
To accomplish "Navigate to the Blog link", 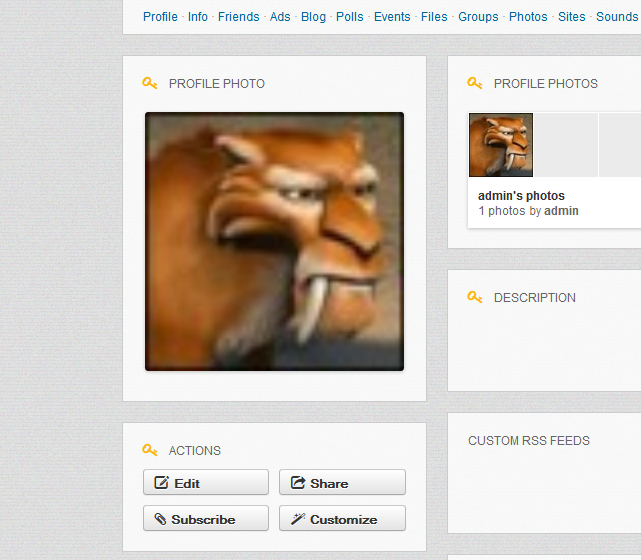I will pos(314,17).
